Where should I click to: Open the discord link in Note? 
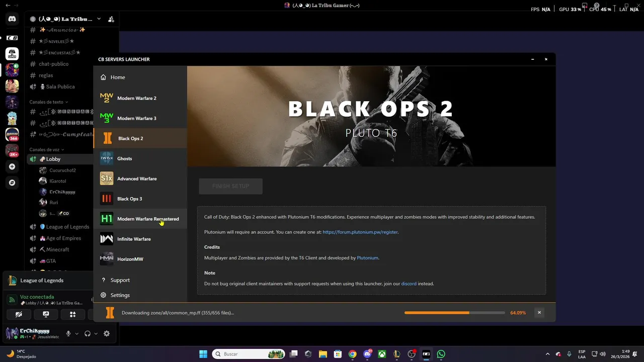[409, 284]
